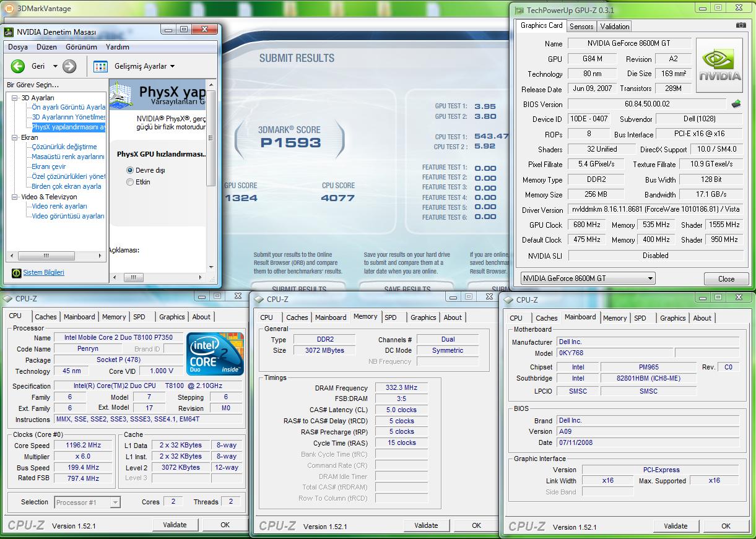Image resolution: width=756 pixels, height=539 pixels.
Task: Click the title icon of CPU-Z Mainboard window
Action: pyautogui.click(x=509, y=300)
